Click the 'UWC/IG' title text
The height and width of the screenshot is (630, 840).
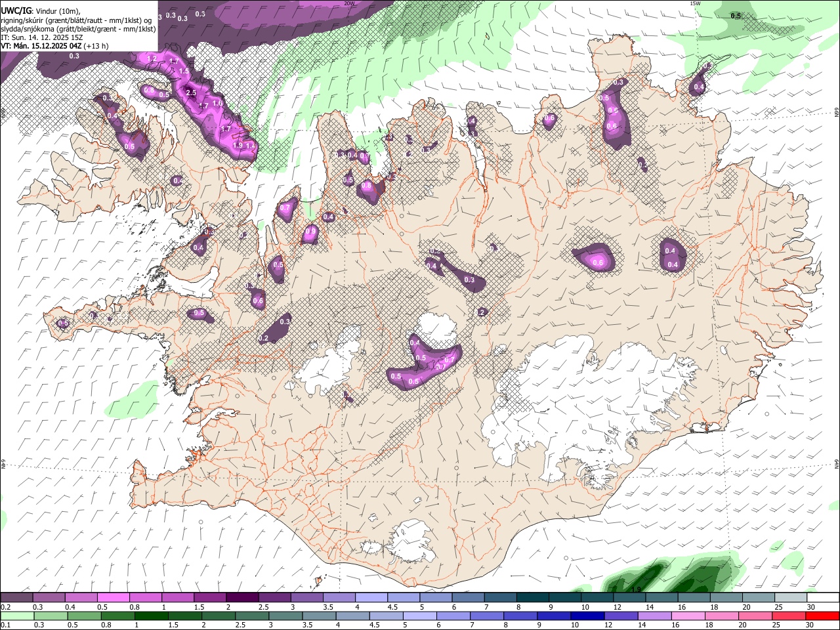pos(15,10)
